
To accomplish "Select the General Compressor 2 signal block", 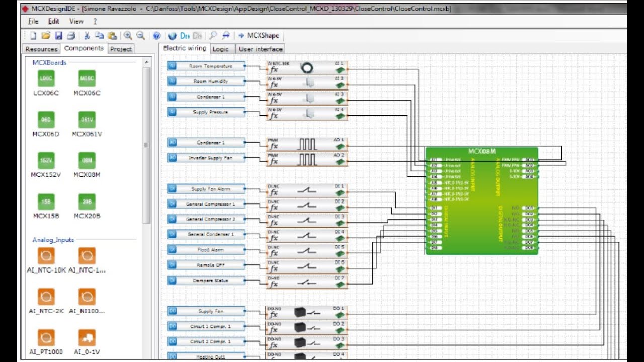I will point(206,219).
